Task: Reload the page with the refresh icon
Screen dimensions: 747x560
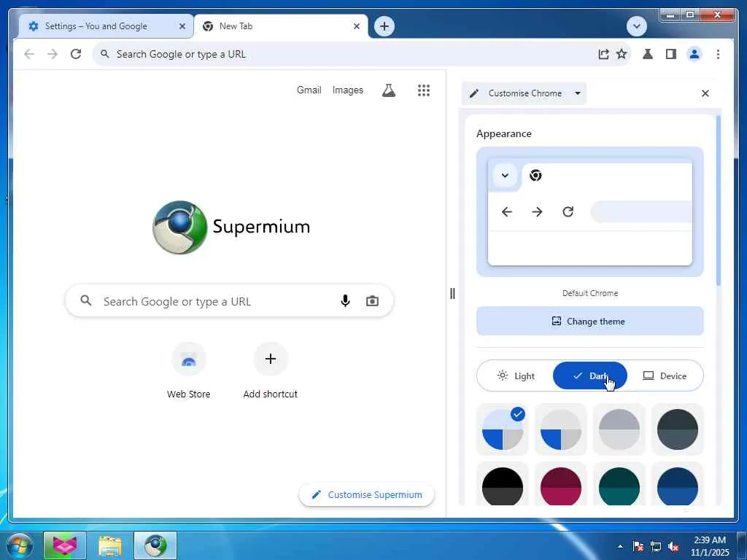Action: (x=76, y=54)
